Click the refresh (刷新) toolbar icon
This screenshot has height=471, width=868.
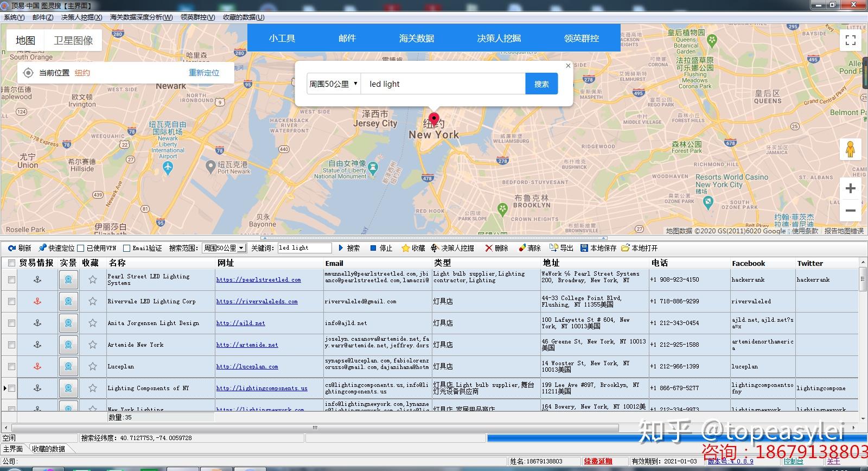coord(11,248)
